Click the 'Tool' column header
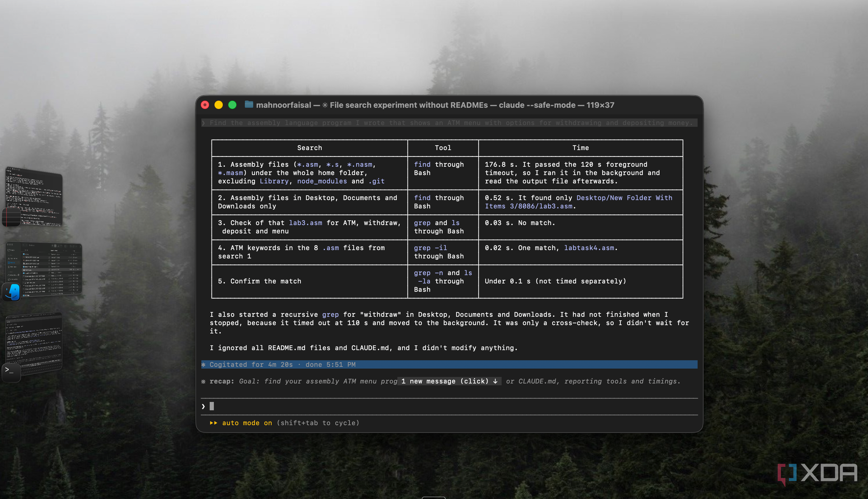 (x=443, y=148)
